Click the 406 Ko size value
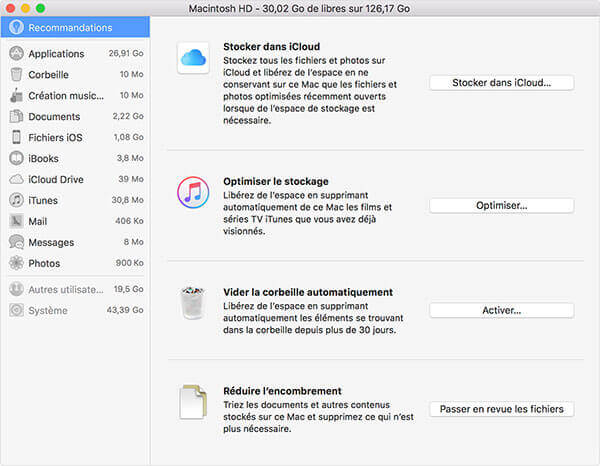 click(x=129, y=221)
